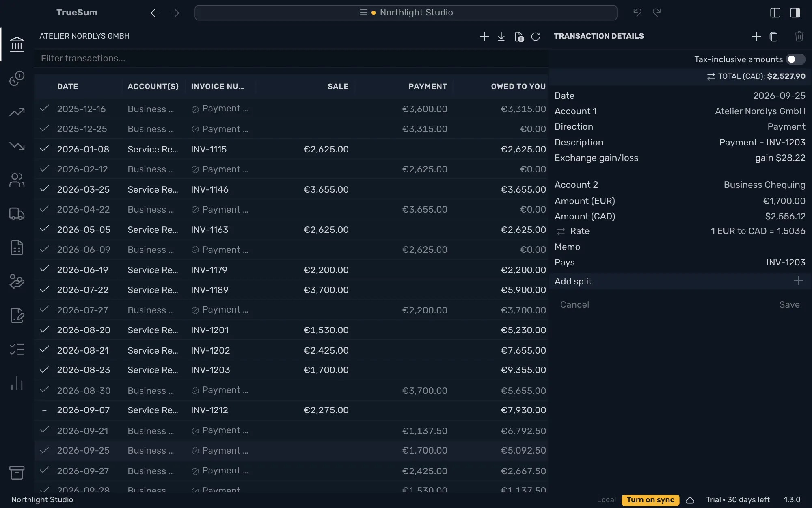The width and height of the screenshot is (812, 508).
Task: Open the archive box sidebar icon
Action: (x=17, y=472)
